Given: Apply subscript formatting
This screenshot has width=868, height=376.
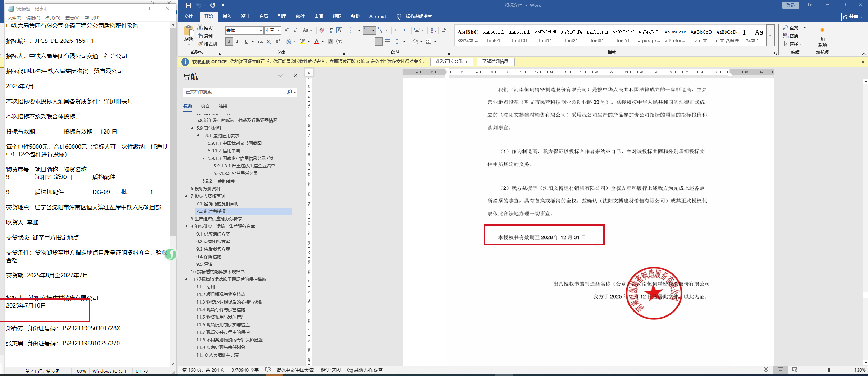Looking at the screenshot, I should click(269, 42).
